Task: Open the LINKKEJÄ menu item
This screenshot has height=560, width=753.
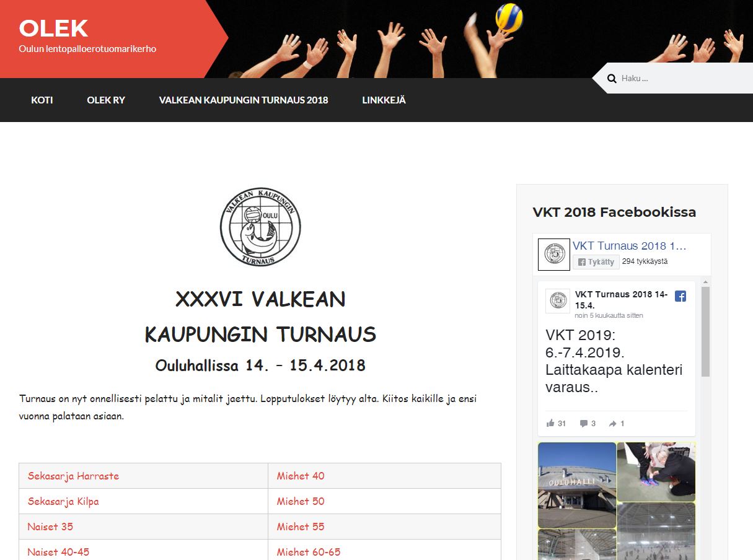Action: click(384, 100)
